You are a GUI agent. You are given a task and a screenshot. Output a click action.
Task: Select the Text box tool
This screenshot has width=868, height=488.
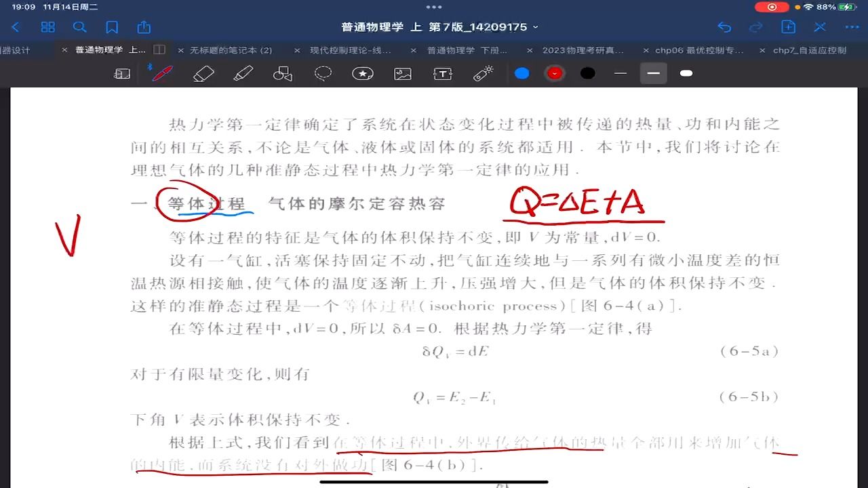(443, 74)
